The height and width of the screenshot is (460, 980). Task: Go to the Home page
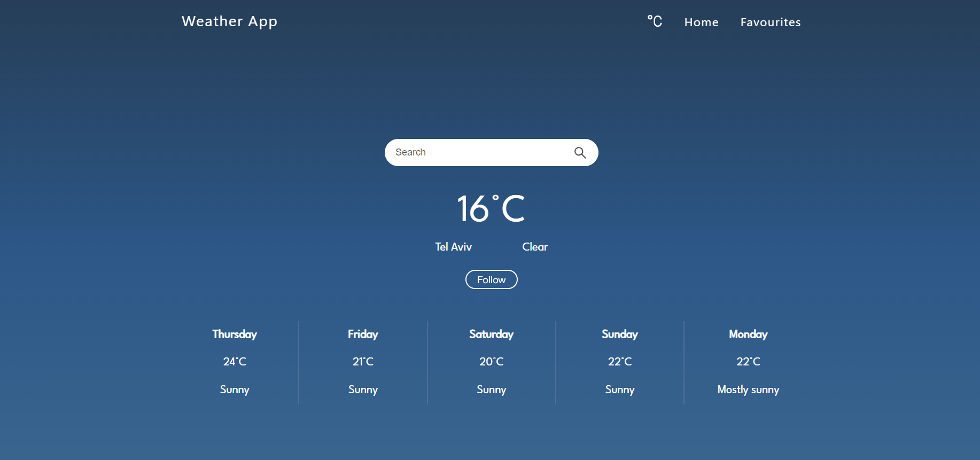tap(701, 22)
